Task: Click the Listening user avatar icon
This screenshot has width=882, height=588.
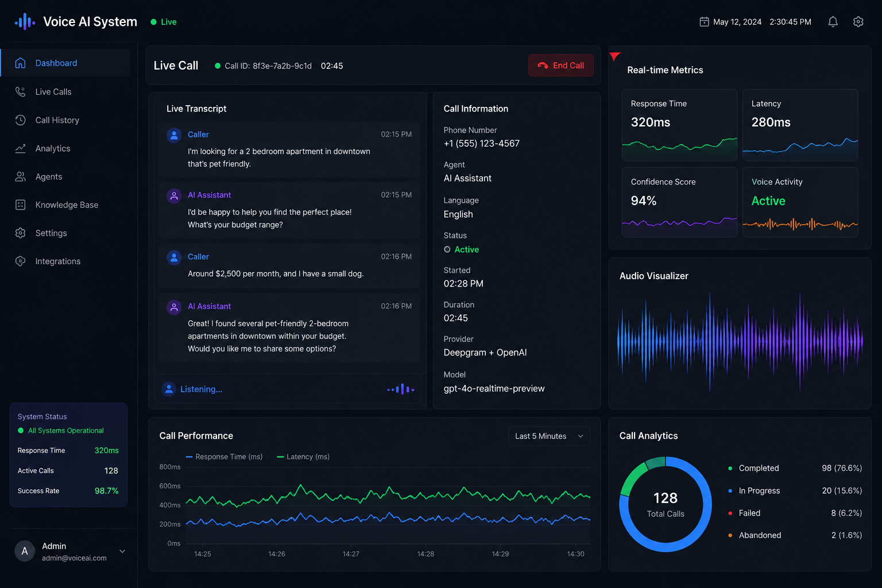Action: (x=169, y=389)
